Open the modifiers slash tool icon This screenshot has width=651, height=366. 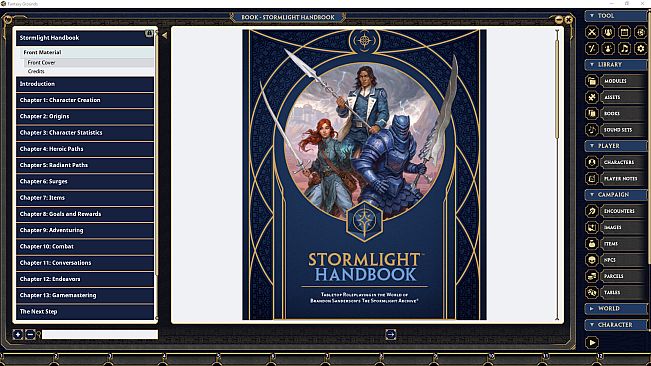coord(592,48)
